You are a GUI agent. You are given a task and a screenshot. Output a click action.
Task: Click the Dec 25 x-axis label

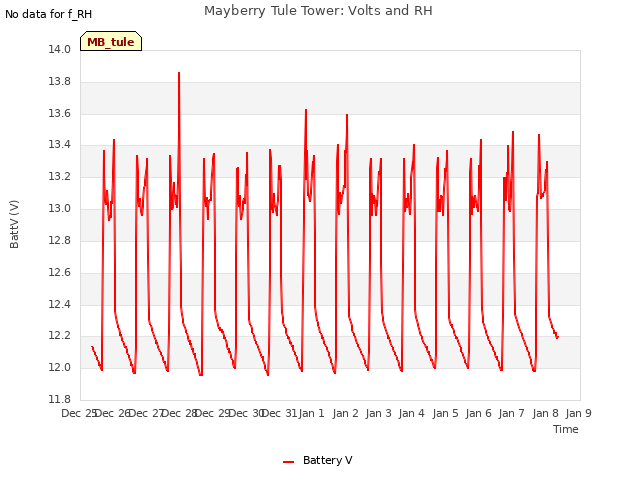tap(78, 413)
